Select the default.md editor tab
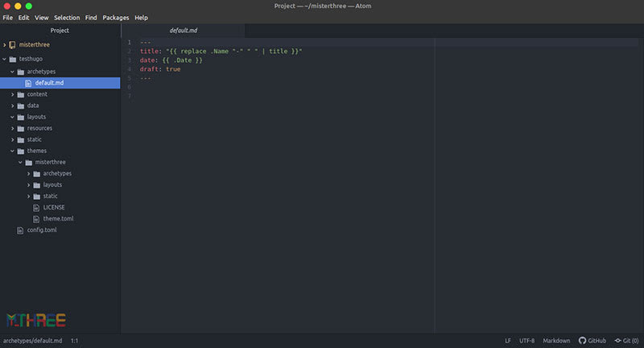The width and height of the screenshot is (644, 348). tap(184, 31)
